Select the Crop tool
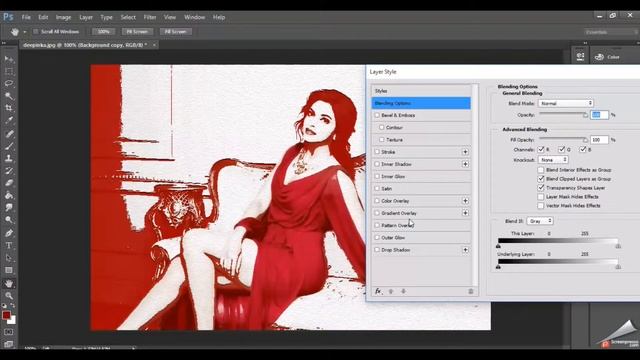This screenshot has width=640, height=360. (x=9, y=108)
